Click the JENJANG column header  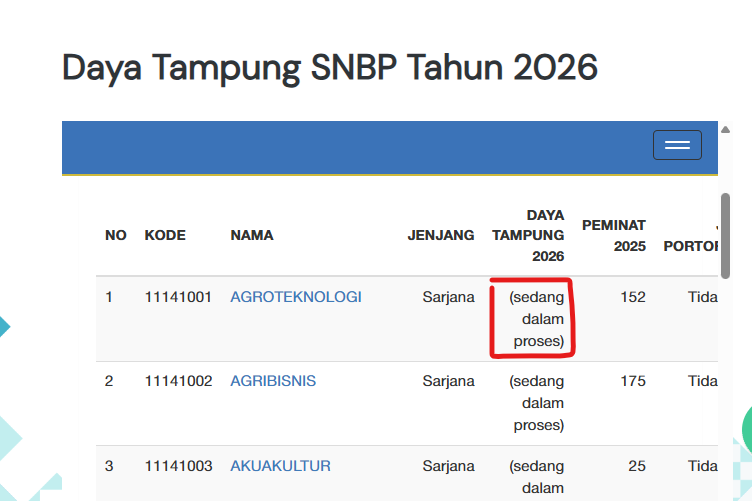click(x=441, y=235)
